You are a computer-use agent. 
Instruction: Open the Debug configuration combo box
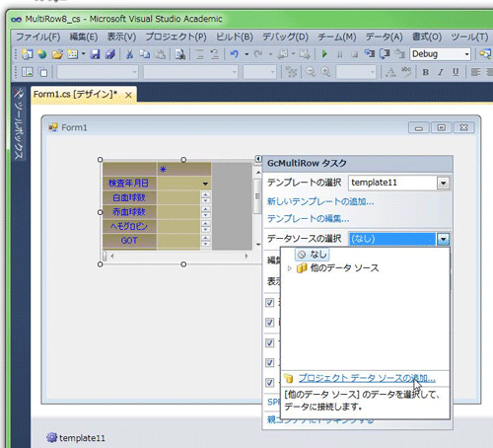440,54
